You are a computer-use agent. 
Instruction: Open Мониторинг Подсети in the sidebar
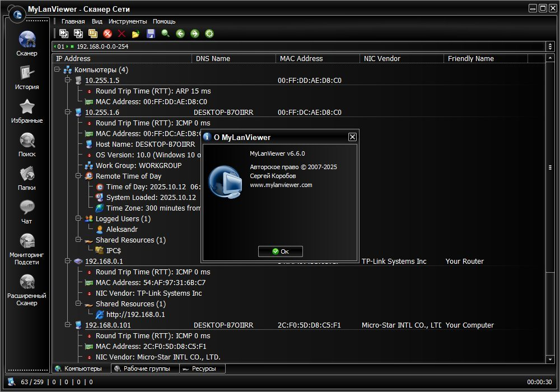tap(27, 249)
